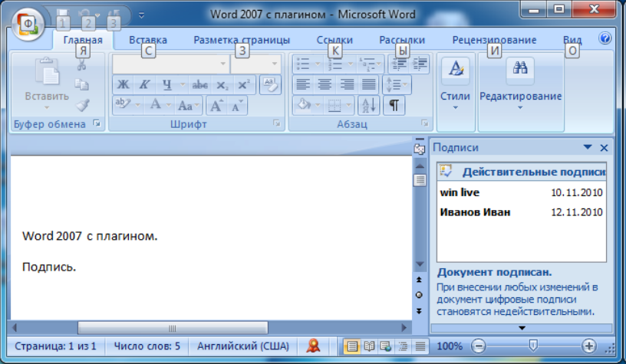Switch to Full Screen Reading view
Screen dimensions: 626x364
point(369,346)
